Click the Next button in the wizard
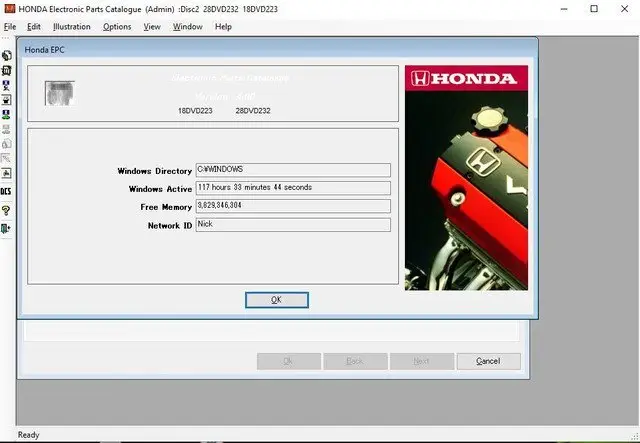The image size is (640, 443). click(x=421, y=361)
